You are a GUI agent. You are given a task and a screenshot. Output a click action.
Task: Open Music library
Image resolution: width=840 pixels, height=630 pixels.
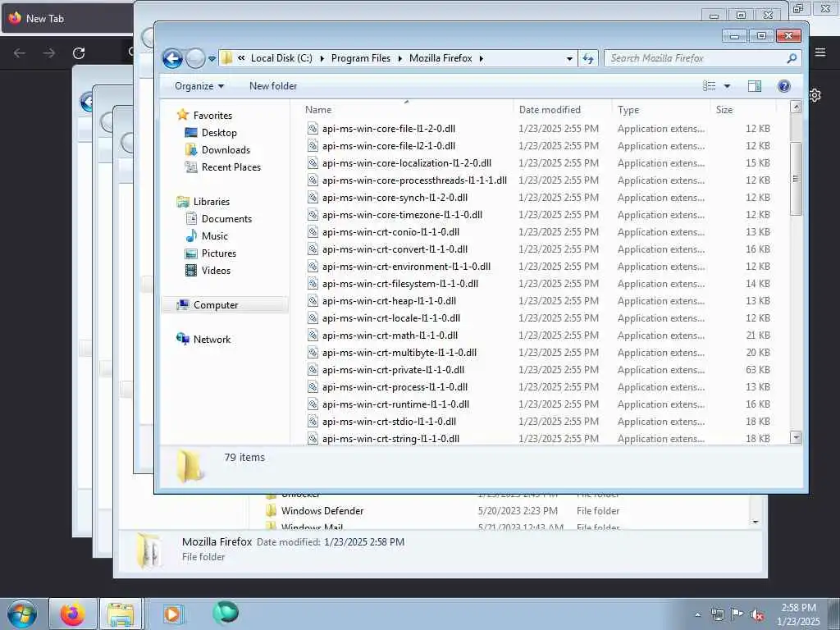coord(215,235)
